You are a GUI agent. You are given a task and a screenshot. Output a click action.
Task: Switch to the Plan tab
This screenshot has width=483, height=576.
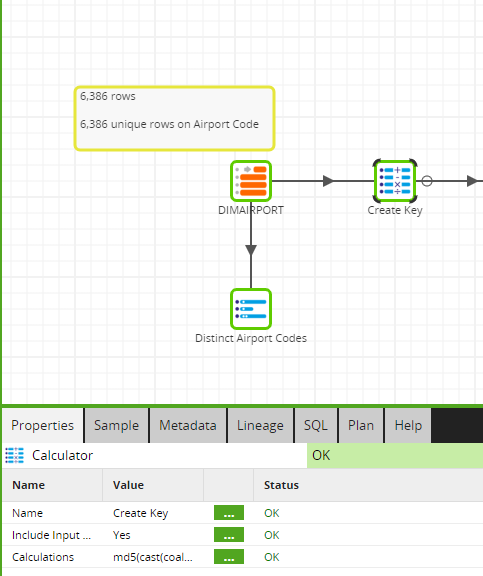coord(361,425)
